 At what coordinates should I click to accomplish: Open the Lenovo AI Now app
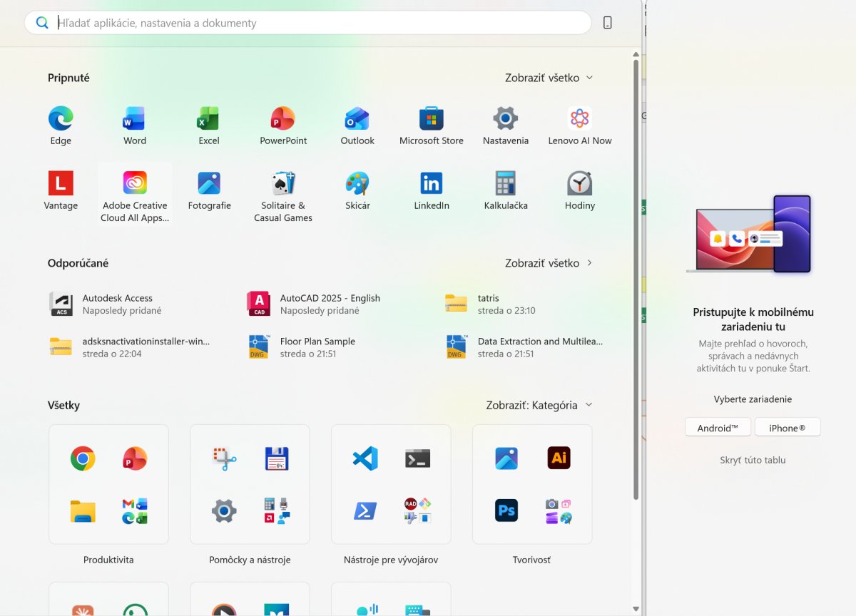(580, 126)
